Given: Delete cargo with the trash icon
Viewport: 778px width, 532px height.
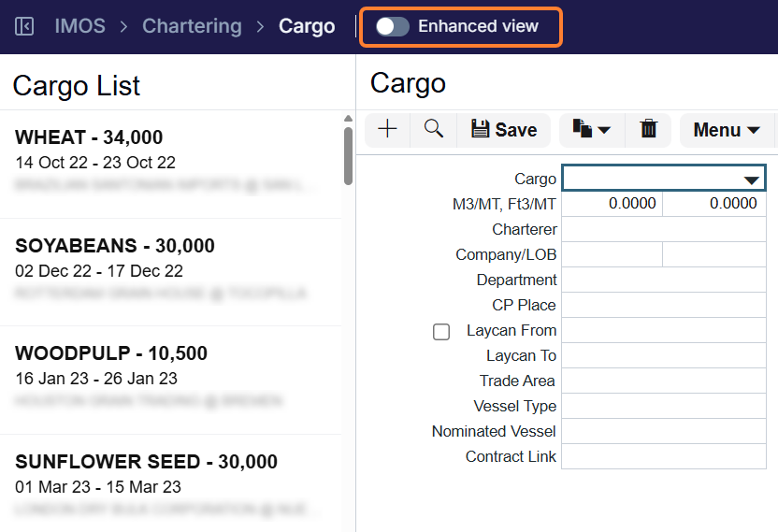Looking at the screenshot, I should coord(649,128).
